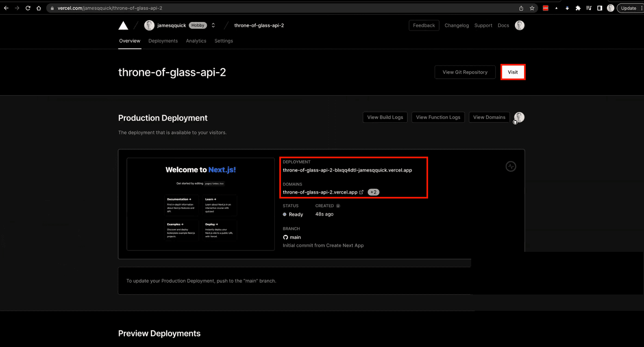Click the activity pulse icon

point(511,166)
